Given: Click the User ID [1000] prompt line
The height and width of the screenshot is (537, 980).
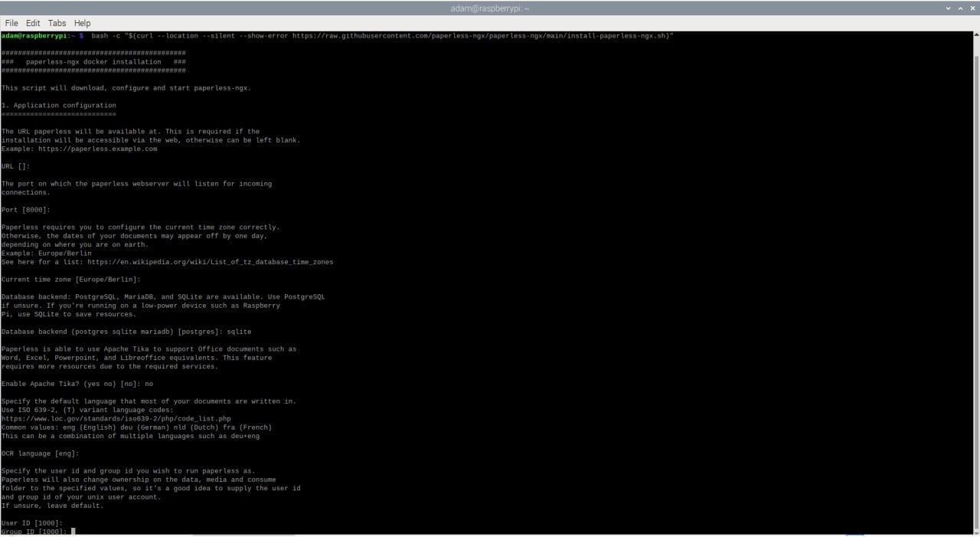Looking at the screenshot, I should tap(31, 523).
